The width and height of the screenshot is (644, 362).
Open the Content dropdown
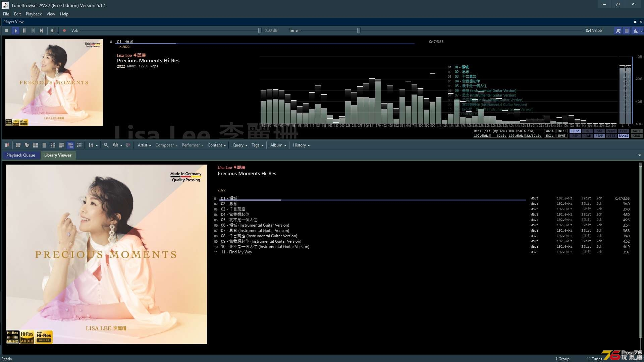click(x=217, y=145)
